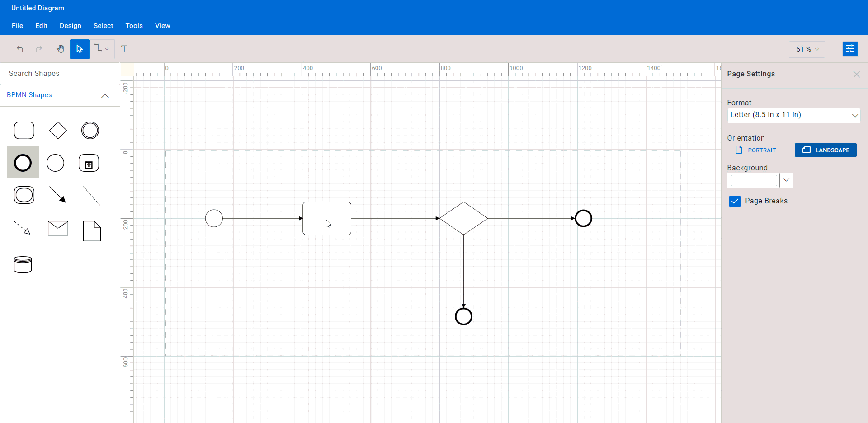Select the connector between start event and task
Screen dimensions: 868x423
click(263, 218)
